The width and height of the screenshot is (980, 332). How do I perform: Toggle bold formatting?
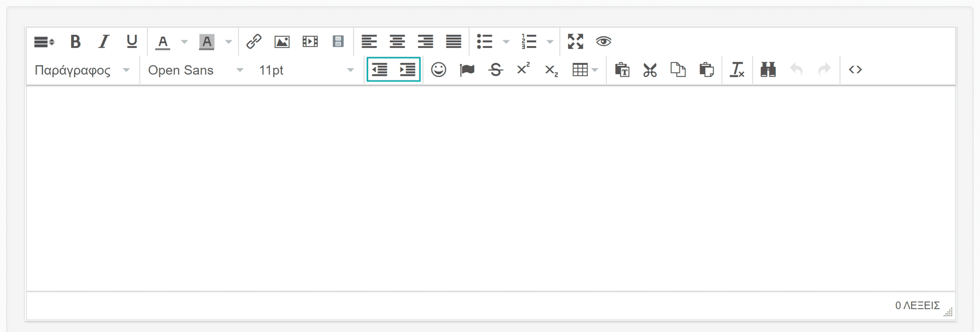coord(75,41)
